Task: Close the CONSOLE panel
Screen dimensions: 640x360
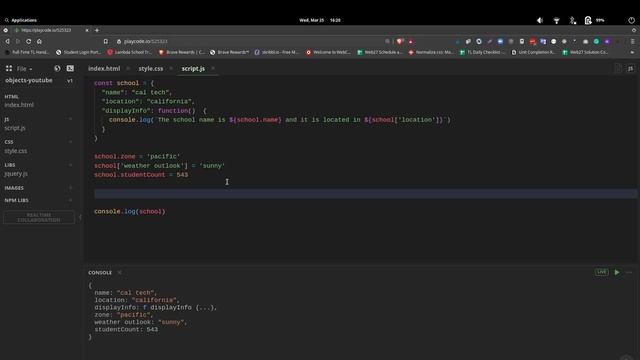Action: [x=120, y=272]
